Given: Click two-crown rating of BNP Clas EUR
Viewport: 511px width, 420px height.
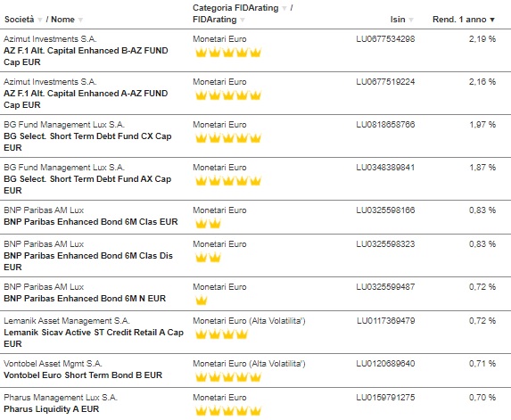Looking at the screenshot, I should [x=208, y=223].
